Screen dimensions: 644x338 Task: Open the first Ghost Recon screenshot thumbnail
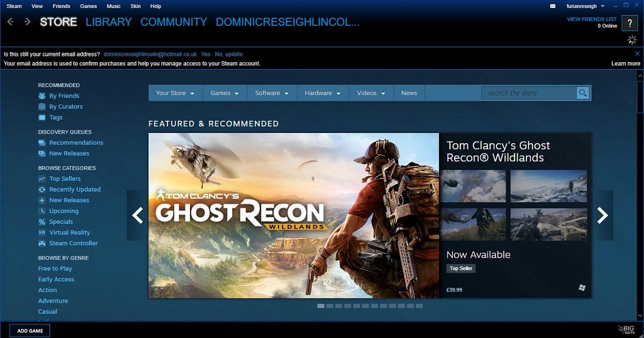[x=473, y=186]
